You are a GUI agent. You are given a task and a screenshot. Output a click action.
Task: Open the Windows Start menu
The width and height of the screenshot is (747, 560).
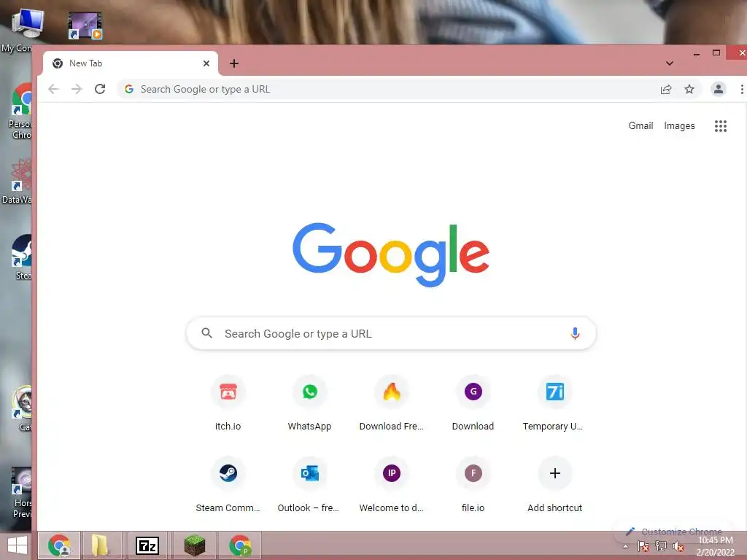tap(18, 545)
